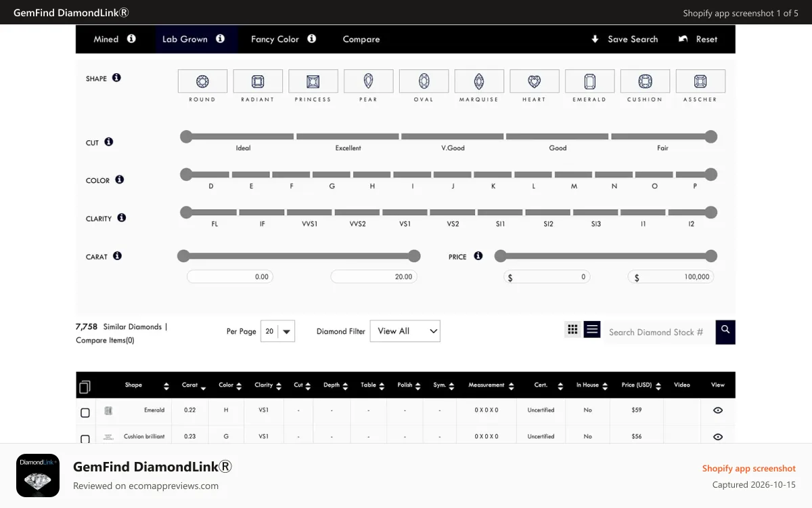This screenshot has width=812, height=508.
Task: Select the Radiant diamond shape icon
Action: 258,81
